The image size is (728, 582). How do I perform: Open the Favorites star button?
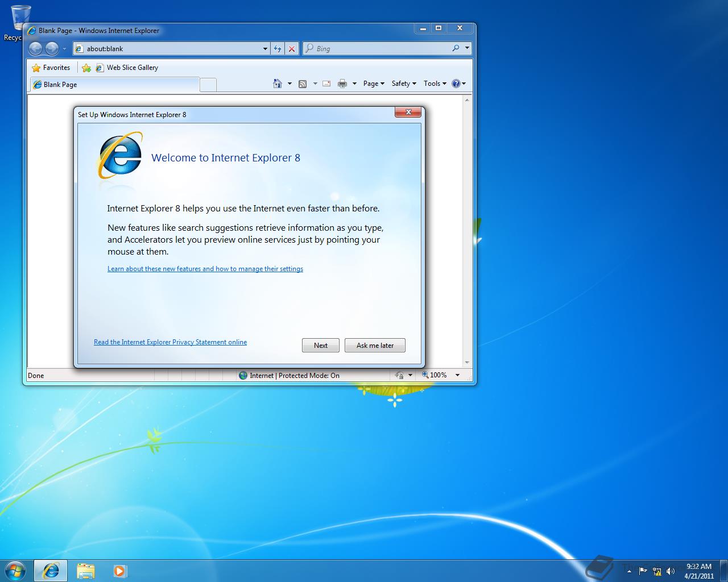pos(51,68)
